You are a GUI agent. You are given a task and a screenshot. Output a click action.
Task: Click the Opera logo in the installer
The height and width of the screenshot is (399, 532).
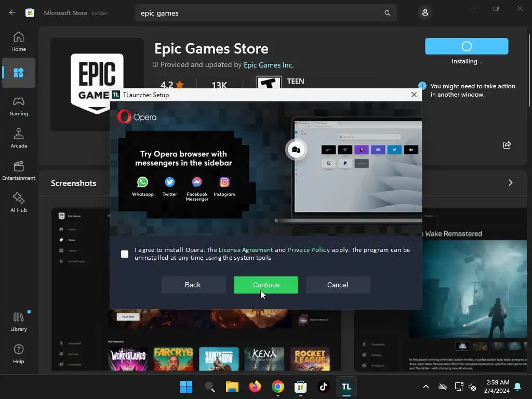pos(137,117)
